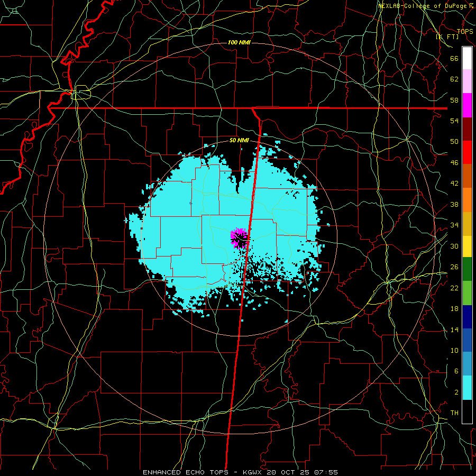Click the 100 NMI range ring label
This screenshot has height=476, width=476.
click(239, 42)
